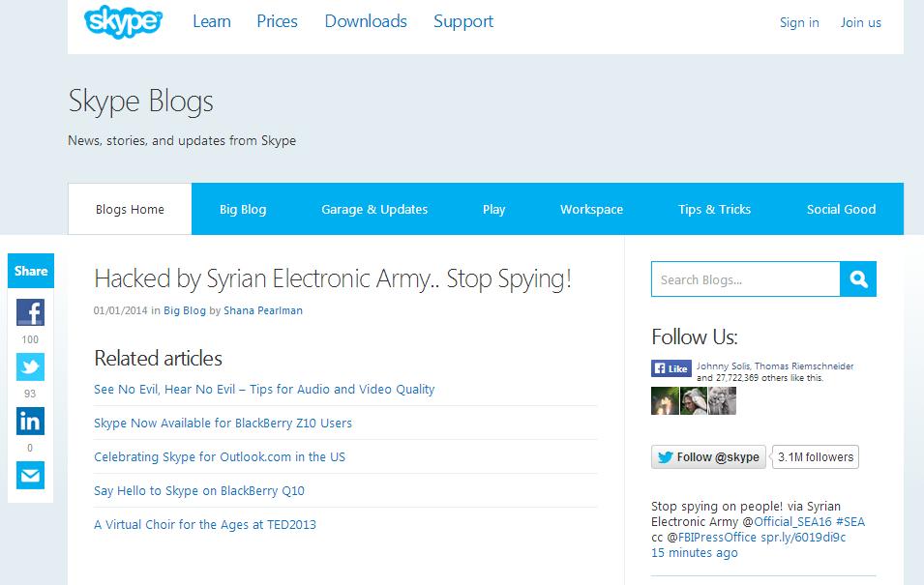This screenshot has width=924, height=585.
Task: Open the third Facebook fan profile photo
Action: pos(722,400)
